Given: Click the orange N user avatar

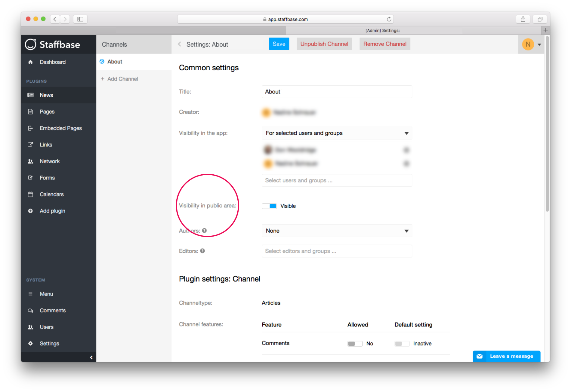Looking at the screenshot, I should click(x=528, y=44).
